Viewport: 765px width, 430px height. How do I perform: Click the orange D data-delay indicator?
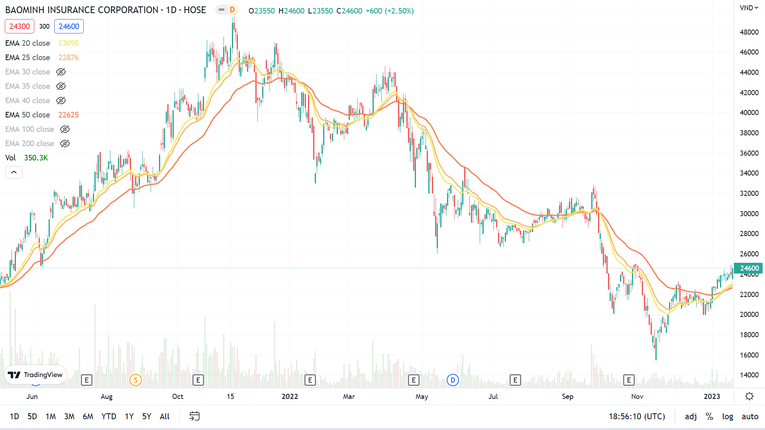[232, 10]
